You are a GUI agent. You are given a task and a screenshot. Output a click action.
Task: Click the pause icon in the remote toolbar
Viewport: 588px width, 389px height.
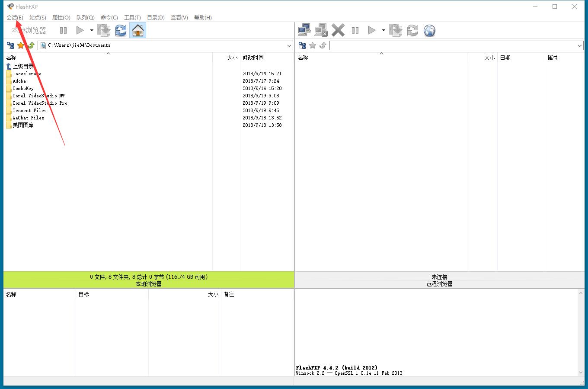[355, 30]
